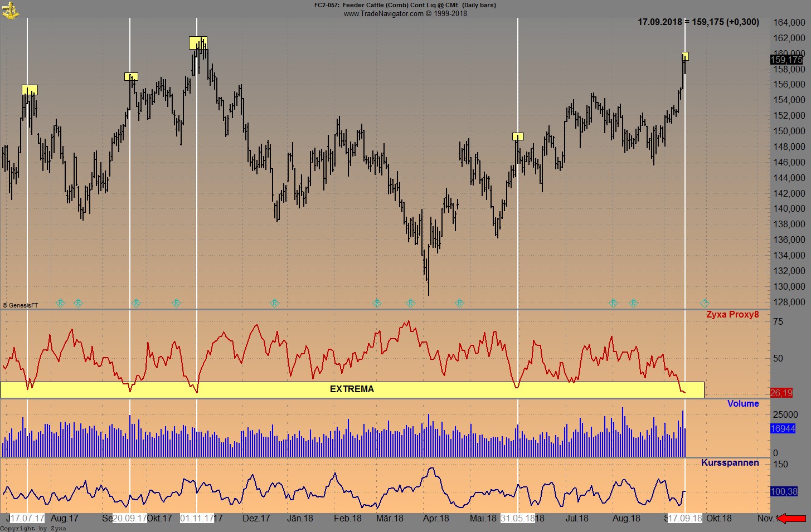Click the Okt.18 month label
The width and height of the screenshot is (811, 532).
719,518
